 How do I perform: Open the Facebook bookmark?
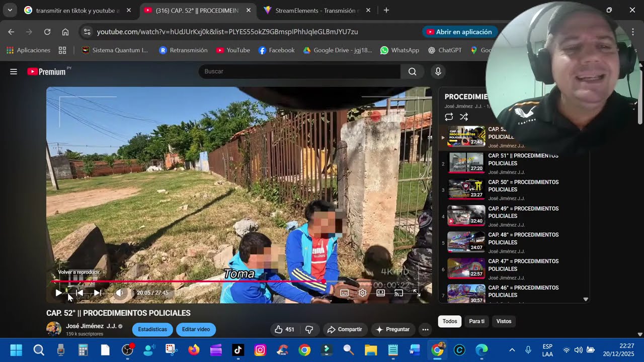pos(276,50)
